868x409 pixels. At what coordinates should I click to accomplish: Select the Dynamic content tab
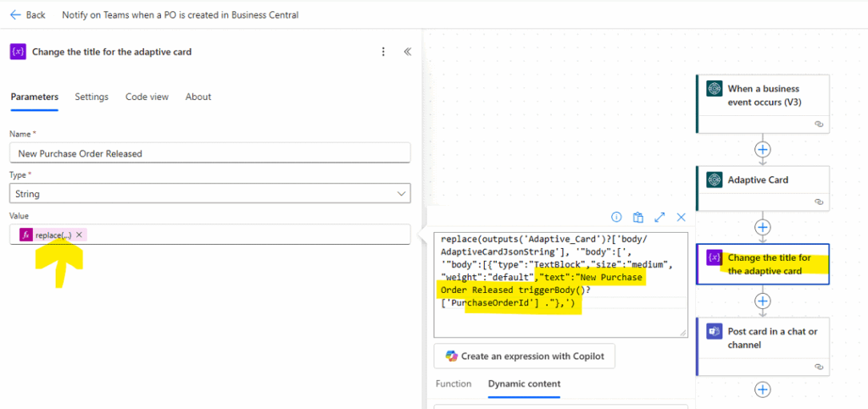pyautogui.click(x=524, y=384)
